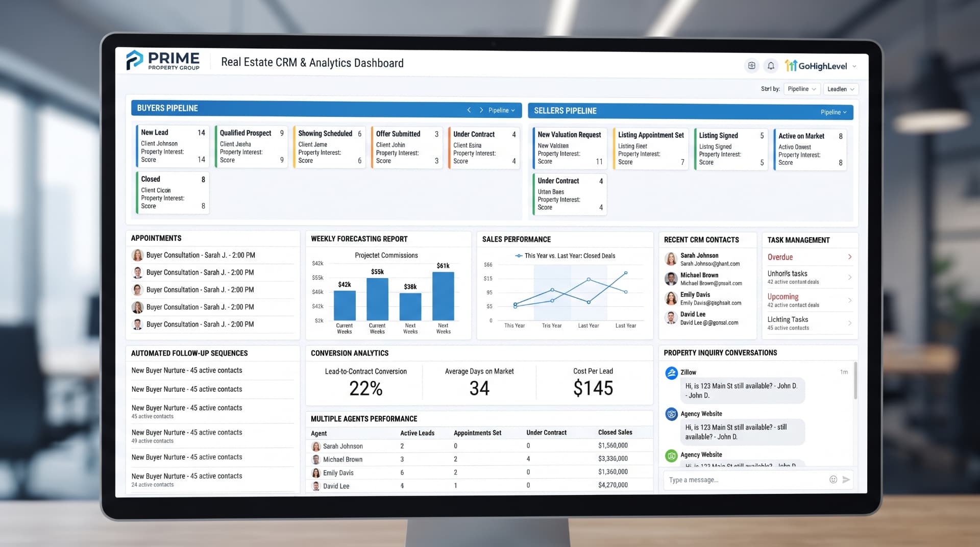
Task: Open the Closed stage card
Action: (x=173, y=192)
